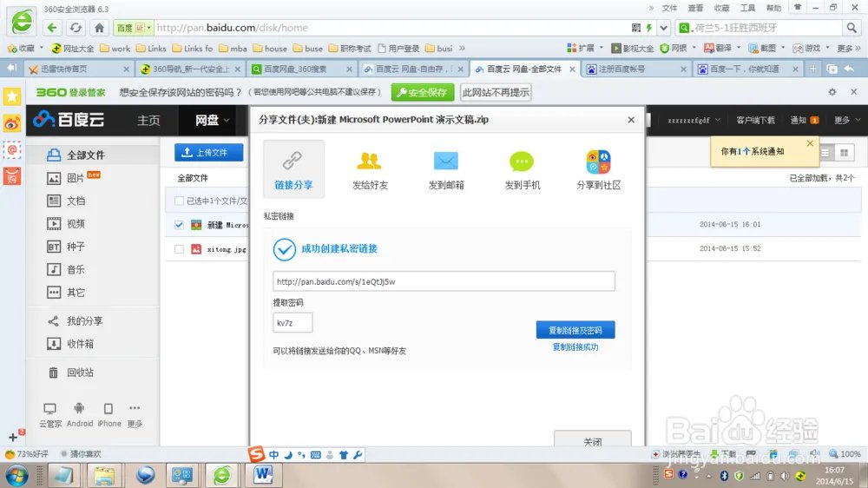Viewport: 868px width, 488px height.
Task: Click the extraction password field
Action: point(293,322)
